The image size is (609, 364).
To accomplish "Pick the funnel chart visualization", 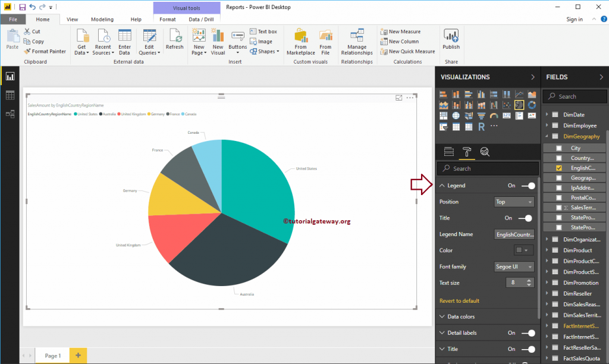I will [x=482, y=115].
